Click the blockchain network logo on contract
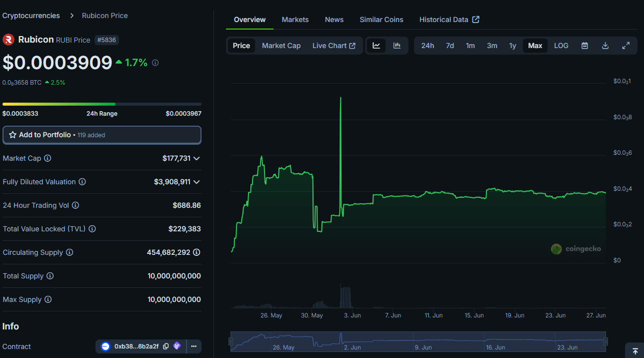The image size is (644, 358). tap(105, 346)
